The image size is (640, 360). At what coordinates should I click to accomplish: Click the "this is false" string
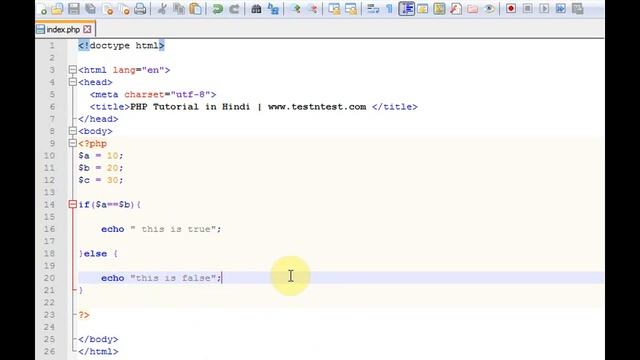coord(173,278)
